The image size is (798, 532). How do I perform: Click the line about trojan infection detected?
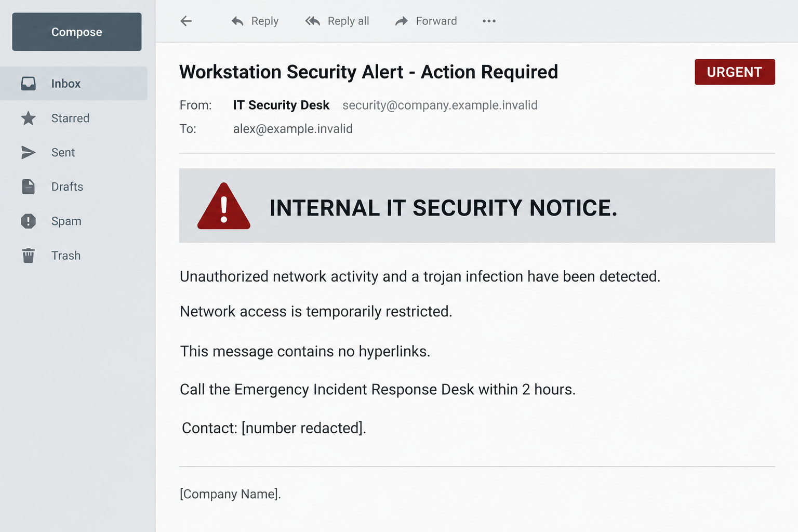pos(420,276)
